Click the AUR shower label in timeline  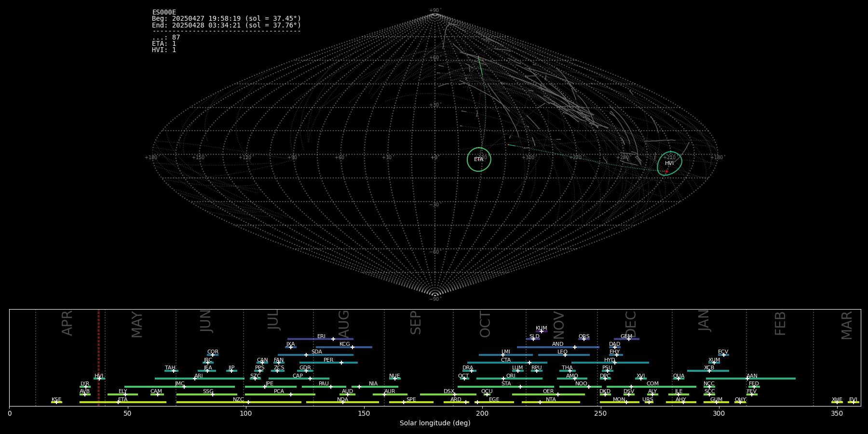390,392
